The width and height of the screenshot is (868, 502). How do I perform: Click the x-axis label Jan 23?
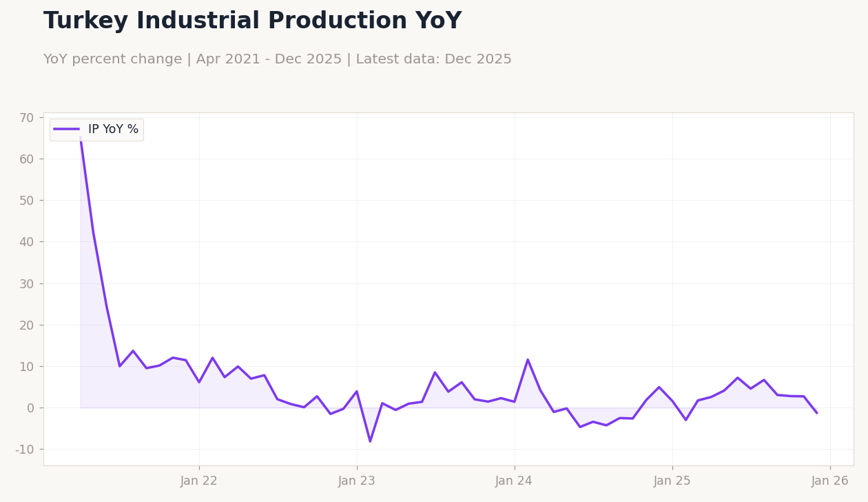tap(357, 481)
